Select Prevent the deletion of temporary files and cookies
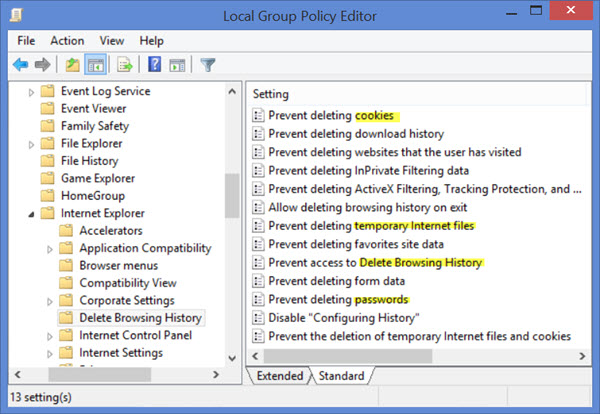 (419, 336)
